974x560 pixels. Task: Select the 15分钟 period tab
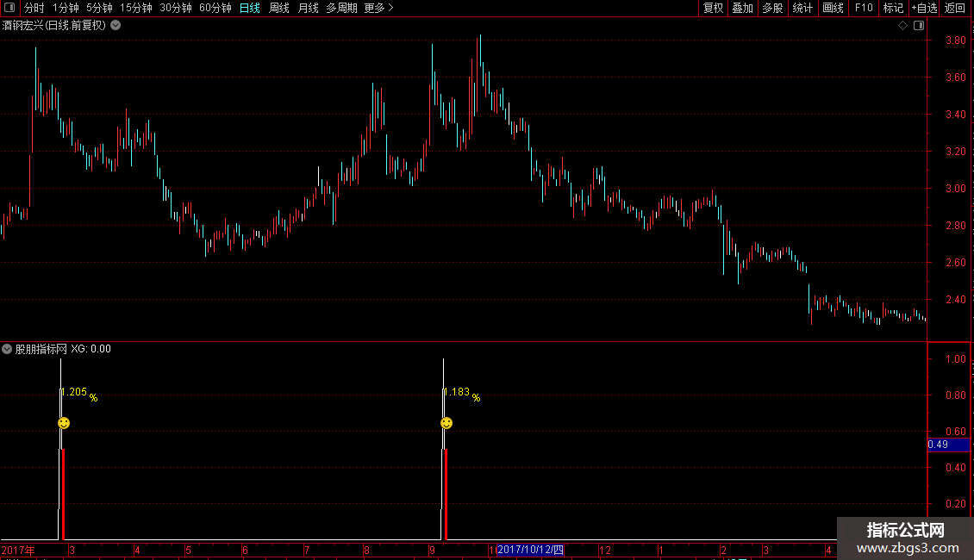click(x=136, y=8)
